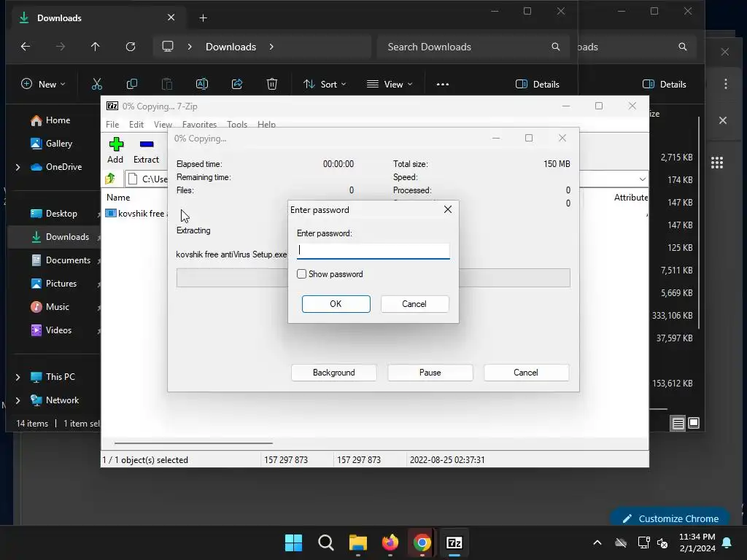The height and width of the screenshot is (560, 747).
Task: Click the Rename icon in Explorer toolbar
Action: [202, 85]
